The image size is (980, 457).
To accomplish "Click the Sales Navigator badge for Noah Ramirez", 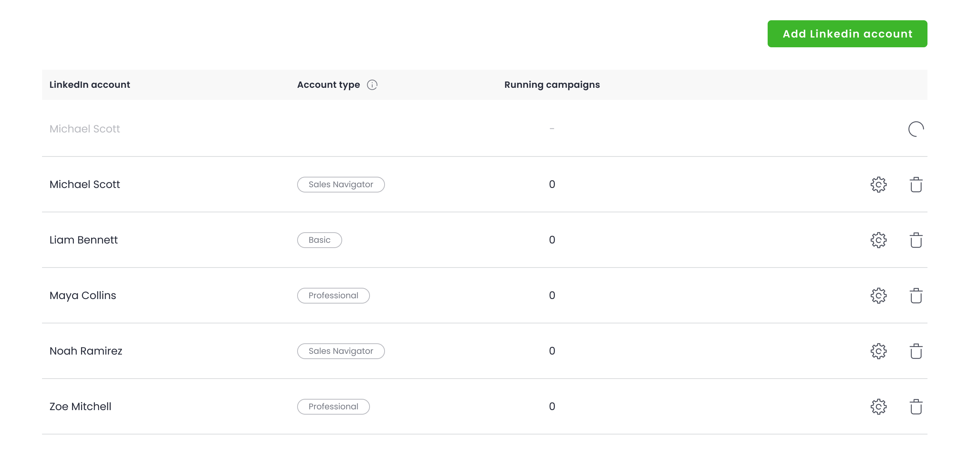I will (x=341, y=351).
